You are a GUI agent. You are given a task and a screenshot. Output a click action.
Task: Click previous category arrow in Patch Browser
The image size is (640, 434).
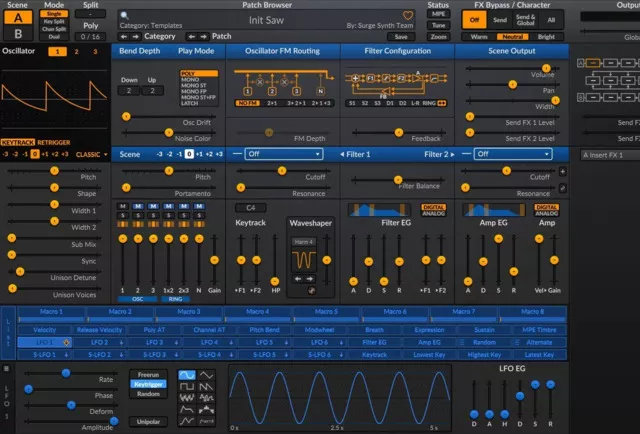pos(124,36)
